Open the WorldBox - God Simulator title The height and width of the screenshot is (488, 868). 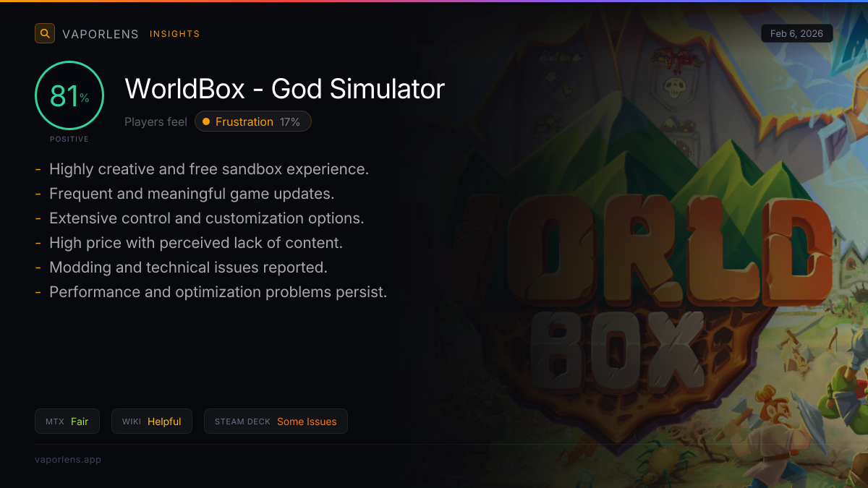(x=285, y=89)
